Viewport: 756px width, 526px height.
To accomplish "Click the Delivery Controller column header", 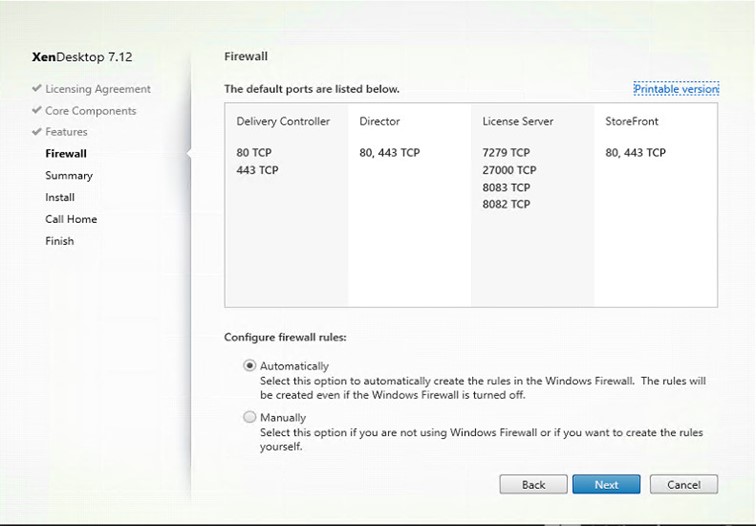I will coord(283,121).
